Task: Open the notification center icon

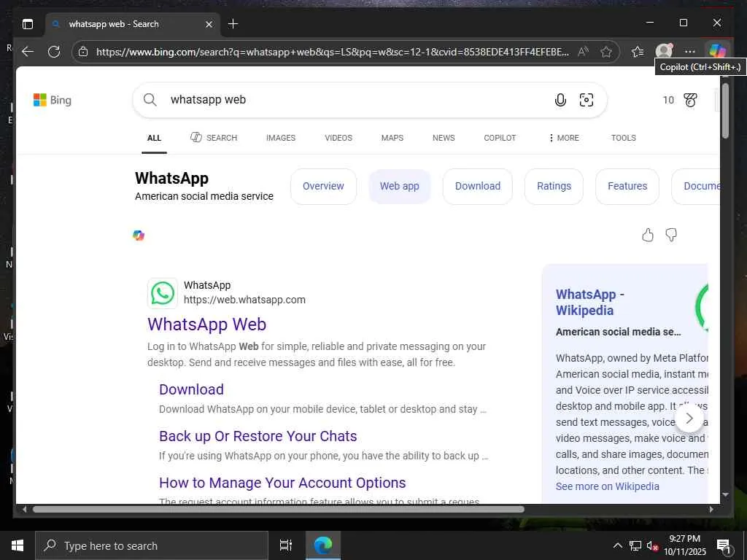Action: [724, 546]
